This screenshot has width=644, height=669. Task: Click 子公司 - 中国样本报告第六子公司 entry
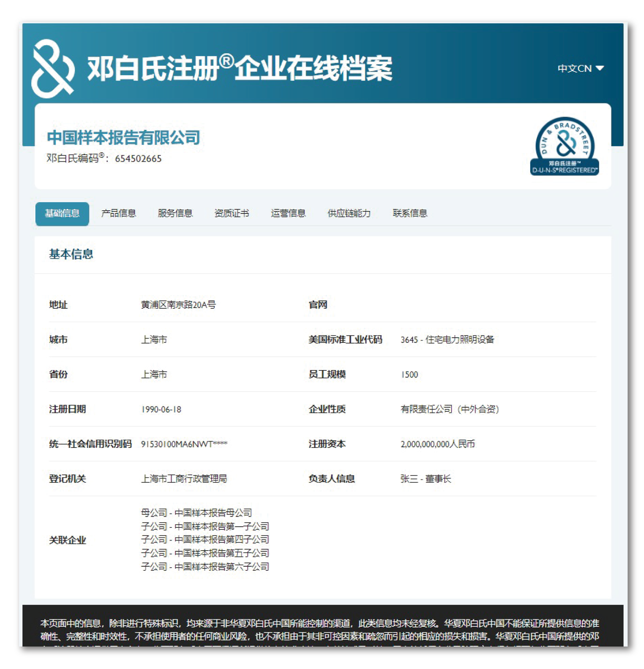pos(205,567)
